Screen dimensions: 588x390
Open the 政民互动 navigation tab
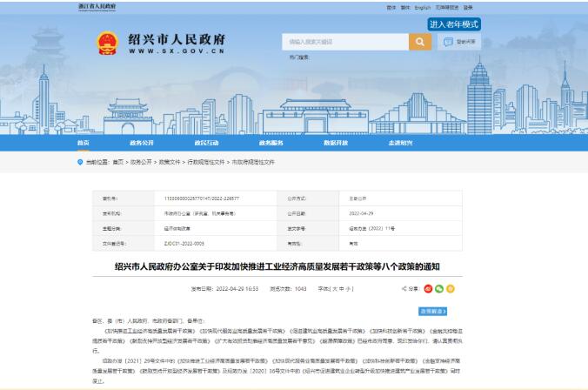pos(206,142)
